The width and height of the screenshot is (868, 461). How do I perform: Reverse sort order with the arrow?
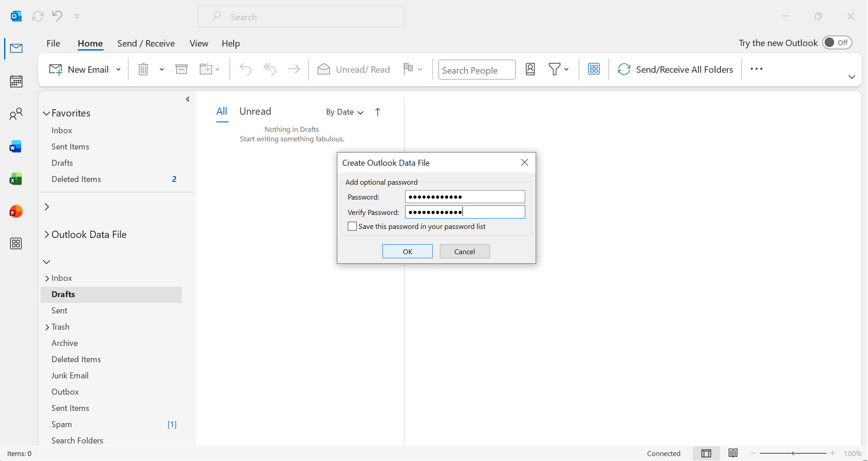378,112
